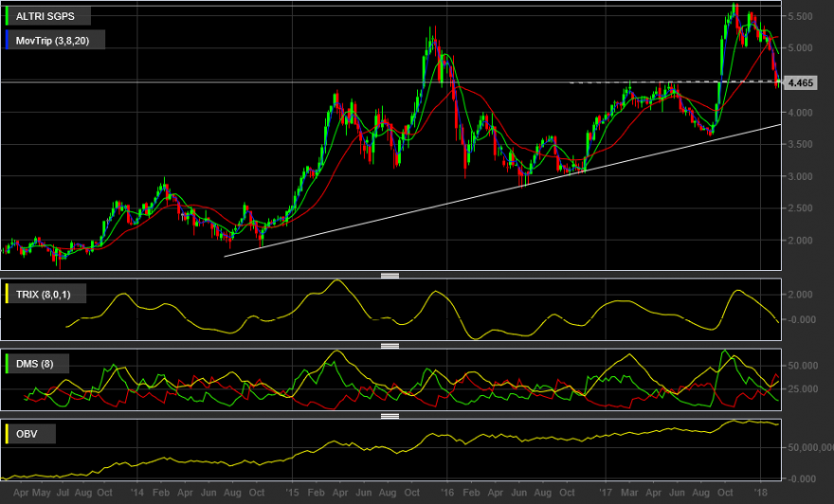Click the 5.500 level on price scale

[x=801, y=16]
